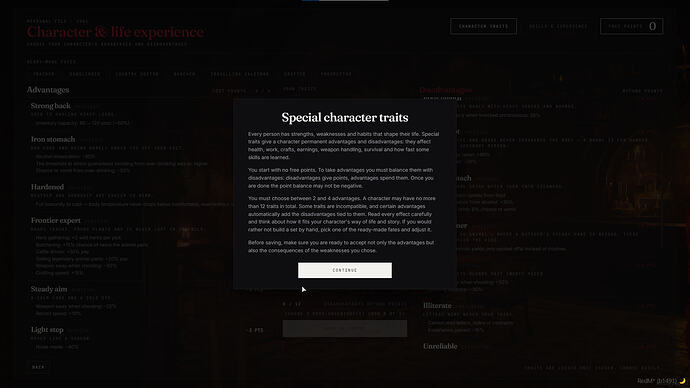Click the Advantages heading
This screenshot has height=388, width=690.
click(48, 90)
